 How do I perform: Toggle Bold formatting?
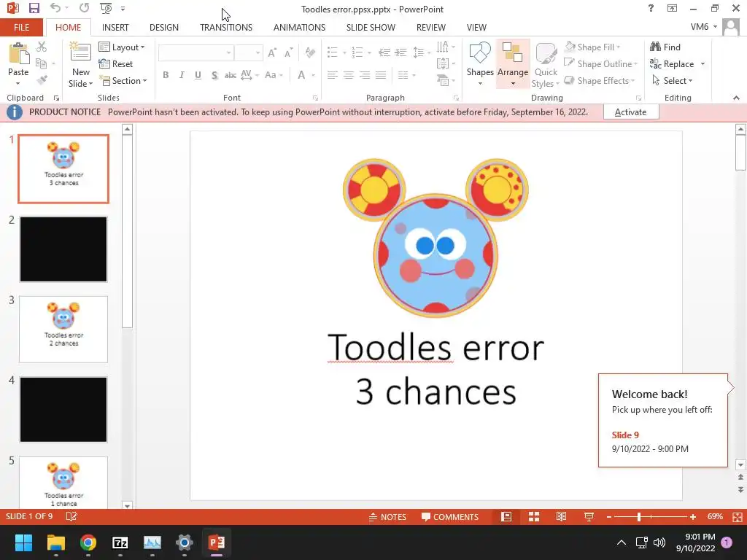[x=166, y=75]
